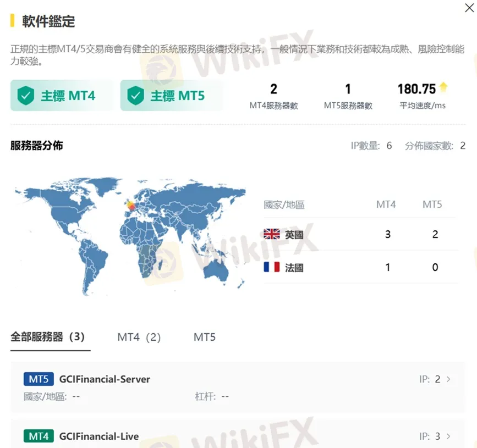Click the yellow up arrow next to 180.75
477x448 pixels.
[x=443, y=88]
